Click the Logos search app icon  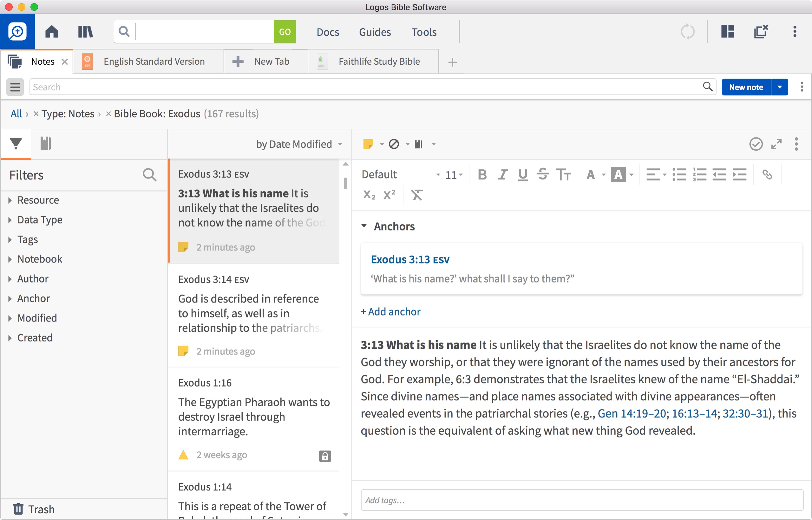(17, 32)
